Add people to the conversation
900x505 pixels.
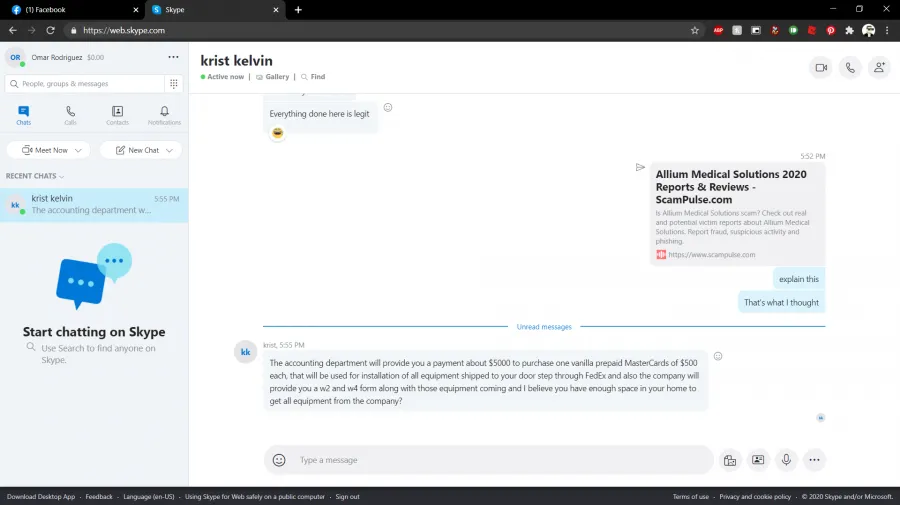879,68
